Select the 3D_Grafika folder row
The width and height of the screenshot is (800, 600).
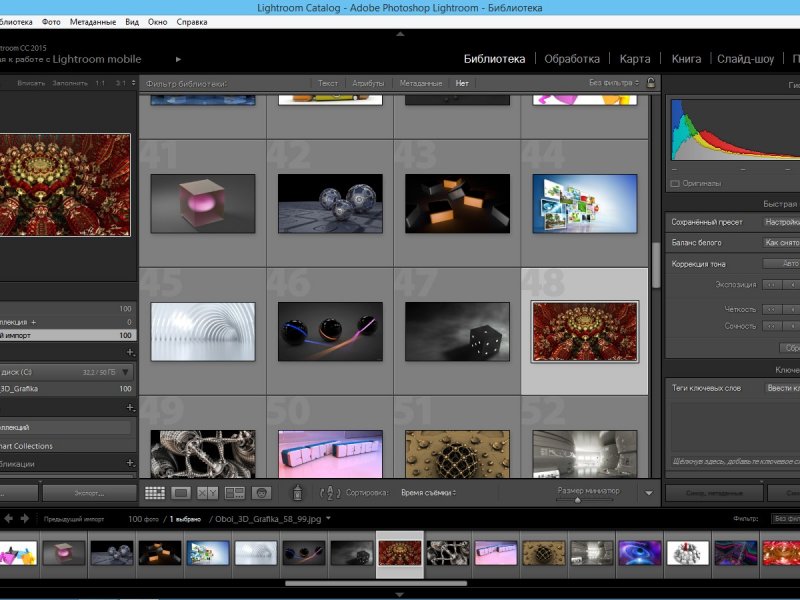(67, 389)
